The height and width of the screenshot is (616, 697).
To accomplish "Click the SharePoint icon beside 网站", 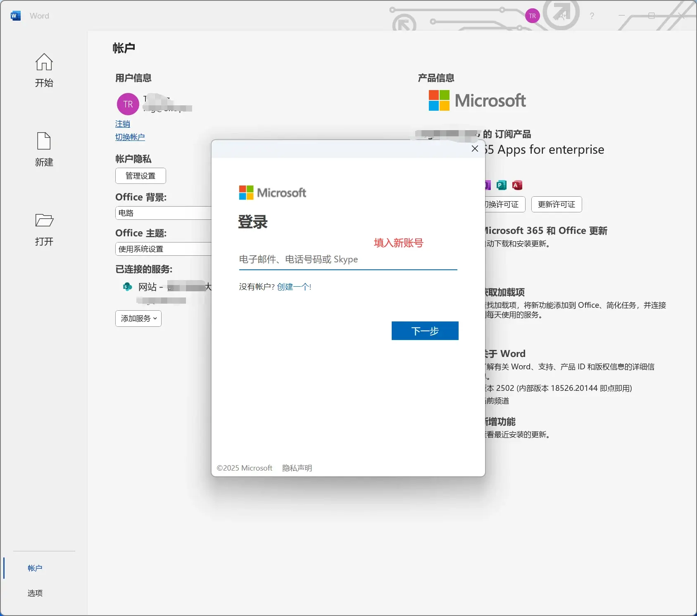I will pos(128,286).
